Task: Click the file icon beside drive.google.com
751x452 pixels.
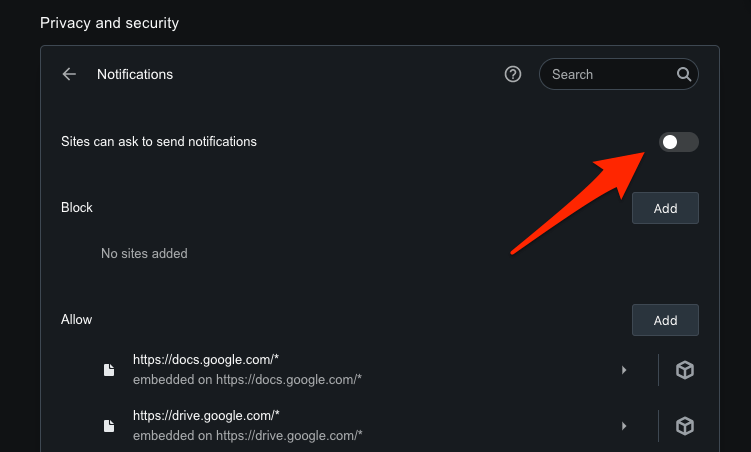Action: 109,426
